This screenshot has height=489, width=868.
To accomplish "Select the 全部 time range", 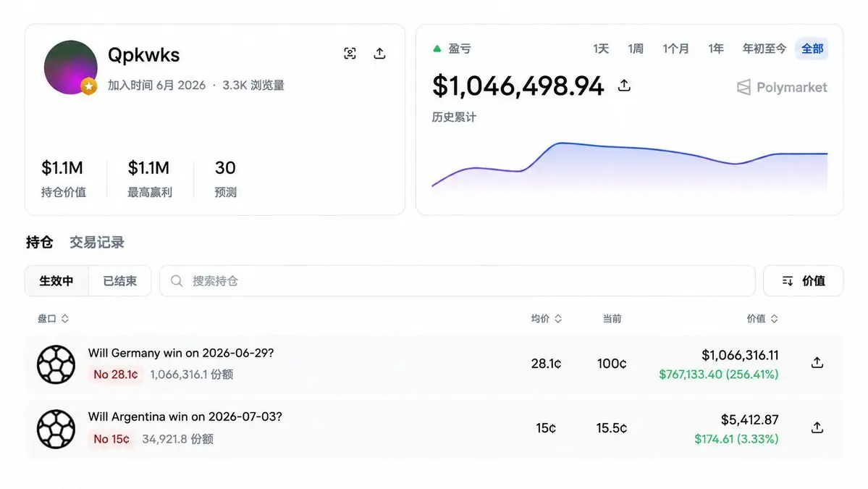I will (x=812, y=49).
